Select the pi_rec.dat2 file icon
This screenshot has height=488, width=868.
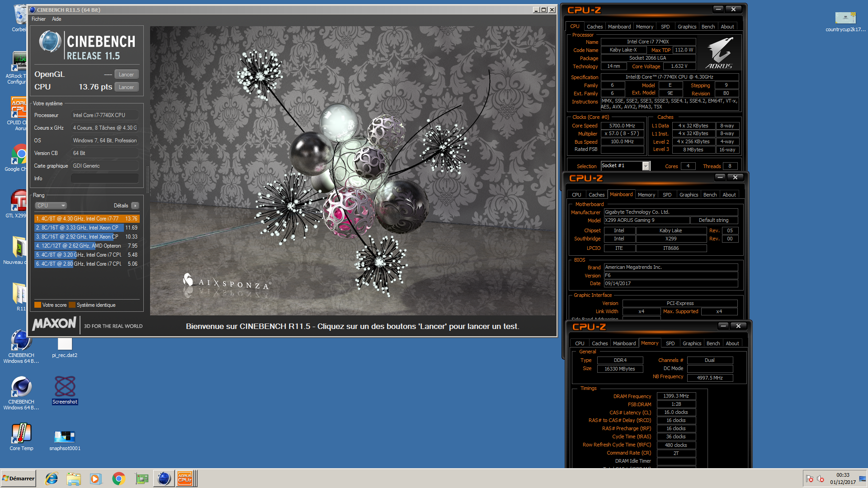pyautogui.click(x=65, y=344)
